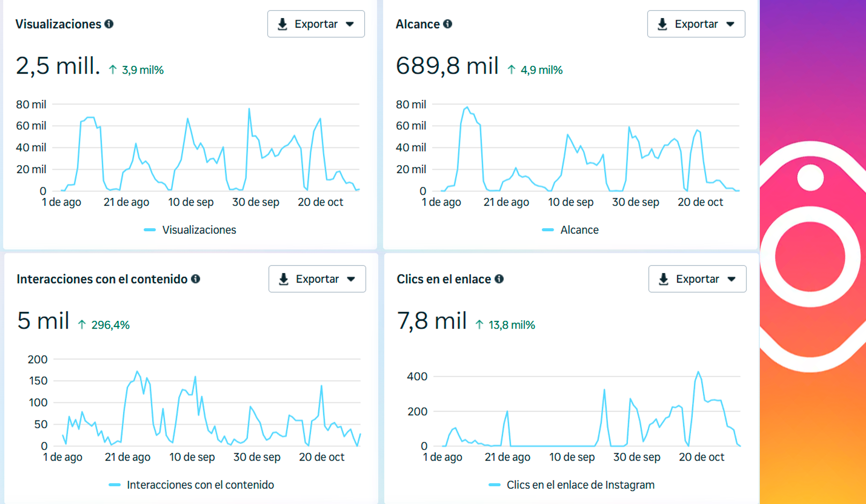The image size is (866, 504).
Task: Open the Exportar caret for Interacciones con el contenido
Action: [x=351, y=279]
